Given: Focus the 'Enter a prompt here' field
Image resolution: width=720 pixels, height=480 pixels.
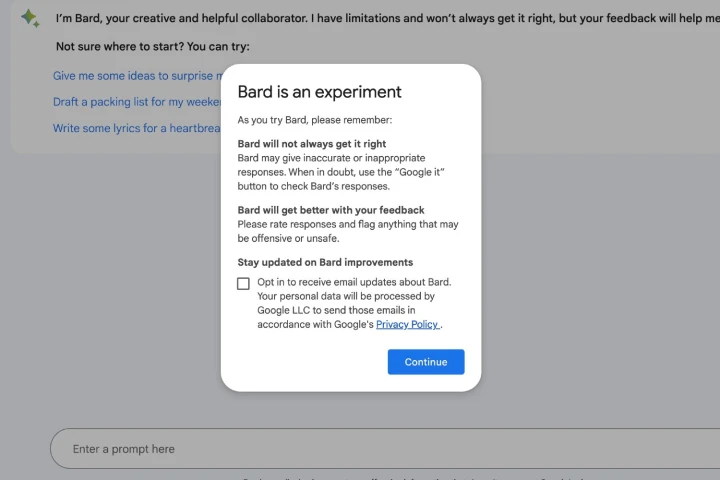Looking at the screenshot, I should (x=385, y=449).
